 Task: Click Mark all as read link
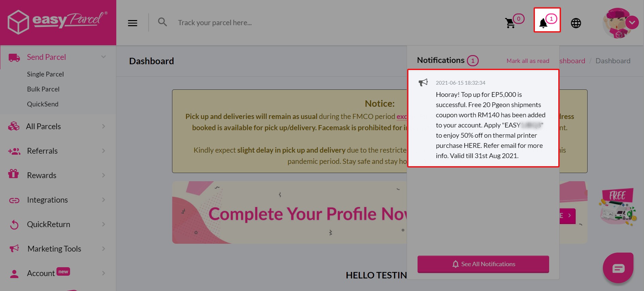[528, 61]
